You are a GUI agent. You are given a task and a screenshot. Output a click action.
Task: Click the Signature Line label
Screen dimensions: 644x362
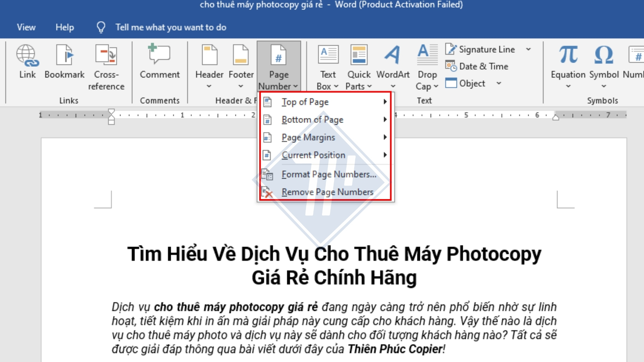tap(487, 50)
